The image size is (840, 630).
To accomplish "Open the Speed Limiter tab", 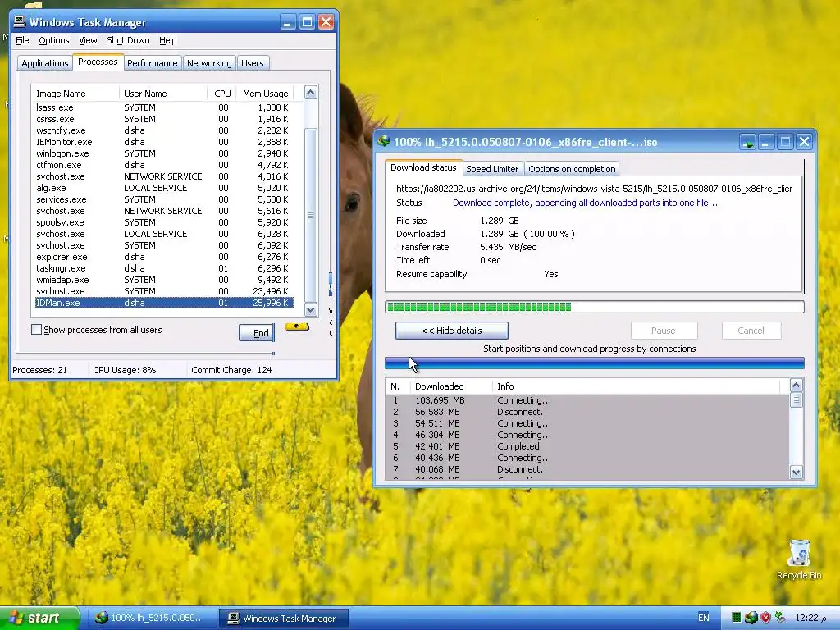I will pyautogui.click(x=492, y=169).
